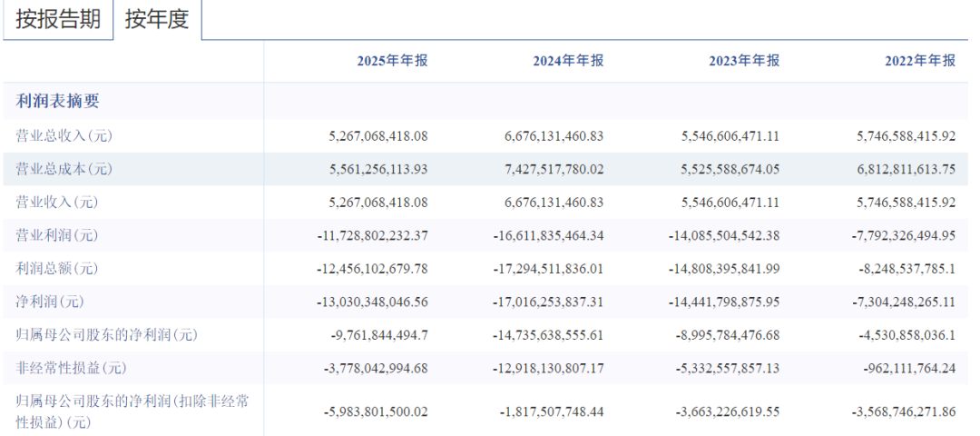Click the 2024年年报 column header
This screenshot has height=436, width=980.
click(568, 61)
